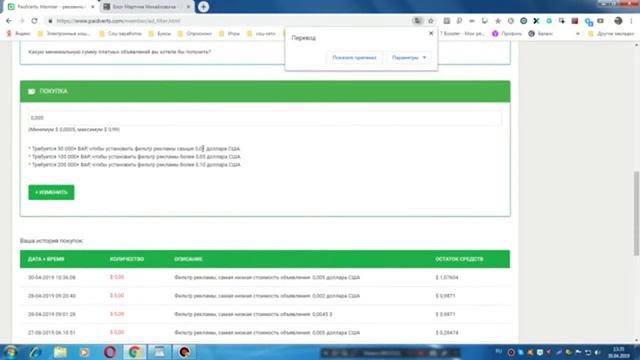640x360 pixels.
Task: Open the Другие закладки folder
Action: coord(611,33)
